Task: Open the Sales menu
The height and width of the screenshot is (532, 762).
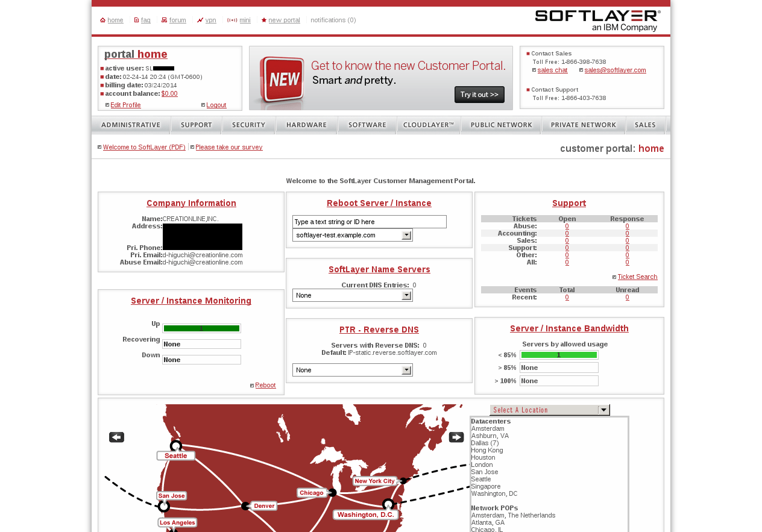Action: coord(646,125)
